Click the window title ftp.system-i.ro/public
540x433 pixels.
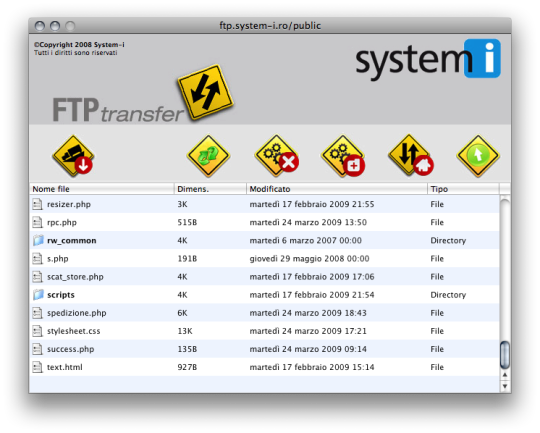tap(270, 25)
